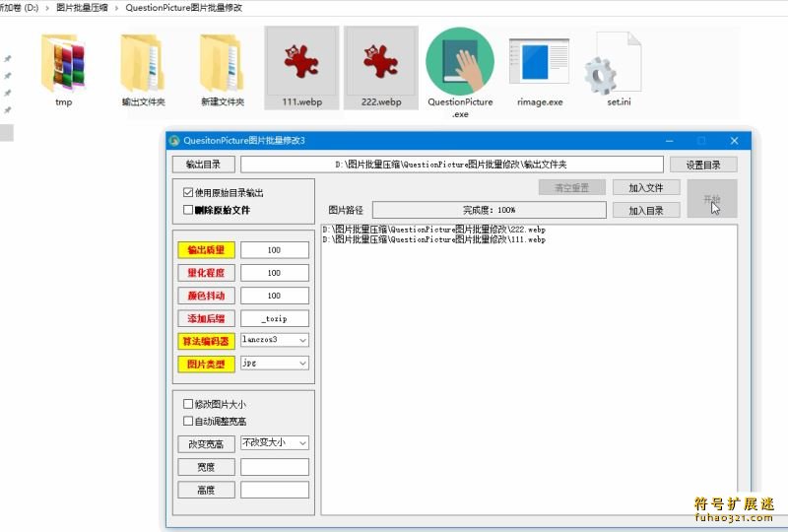This screenshot has width=788, height=532.
Task: Click the 加入文件 button
Action: (646, 187)
